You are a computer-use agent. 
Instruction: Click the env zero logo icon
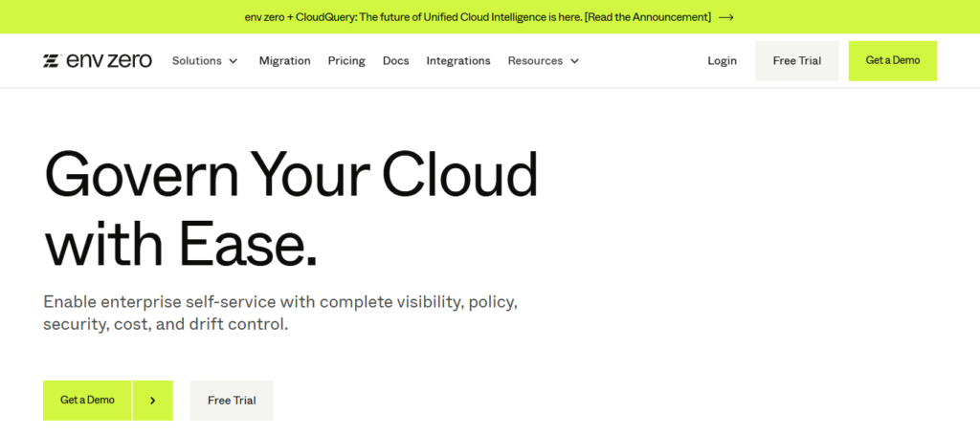[52, 61]
